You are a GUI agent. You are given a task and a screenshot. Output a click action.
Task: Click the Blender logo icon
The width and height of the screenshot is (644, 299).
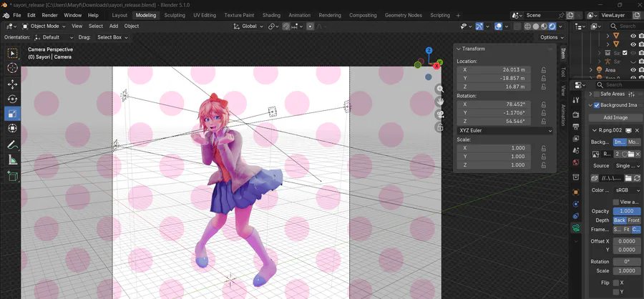5,15
